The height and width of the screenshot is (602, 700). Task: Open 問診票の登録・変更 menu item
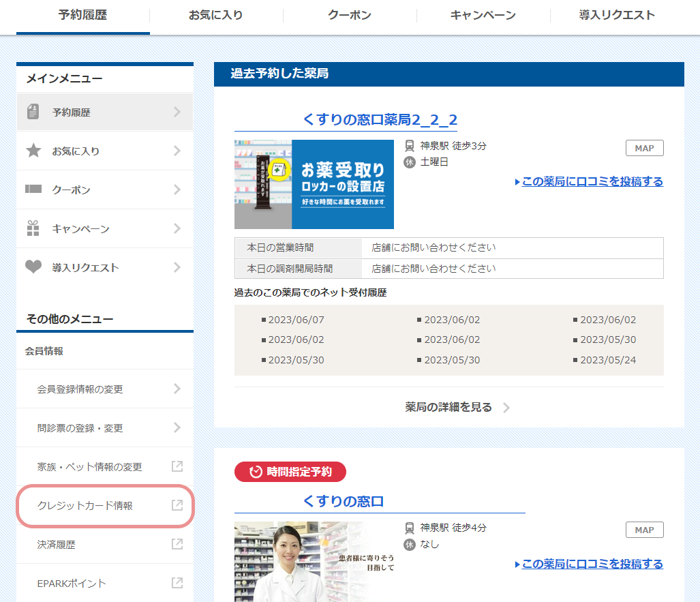(105, 428)
